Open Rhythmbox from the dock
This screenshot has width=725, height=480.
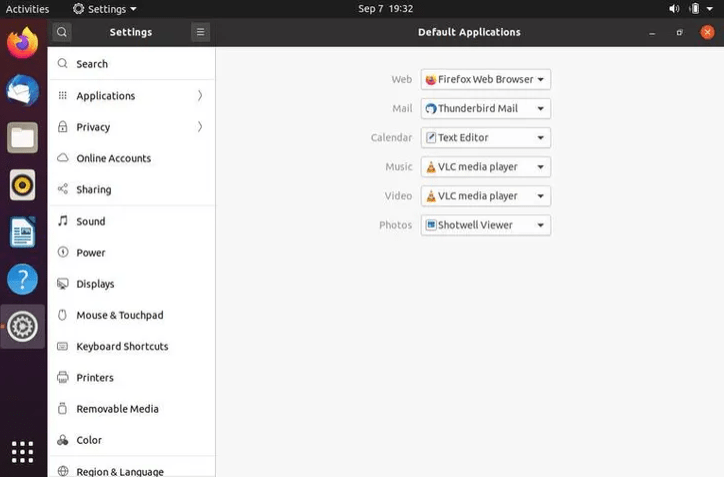(22, 185)
